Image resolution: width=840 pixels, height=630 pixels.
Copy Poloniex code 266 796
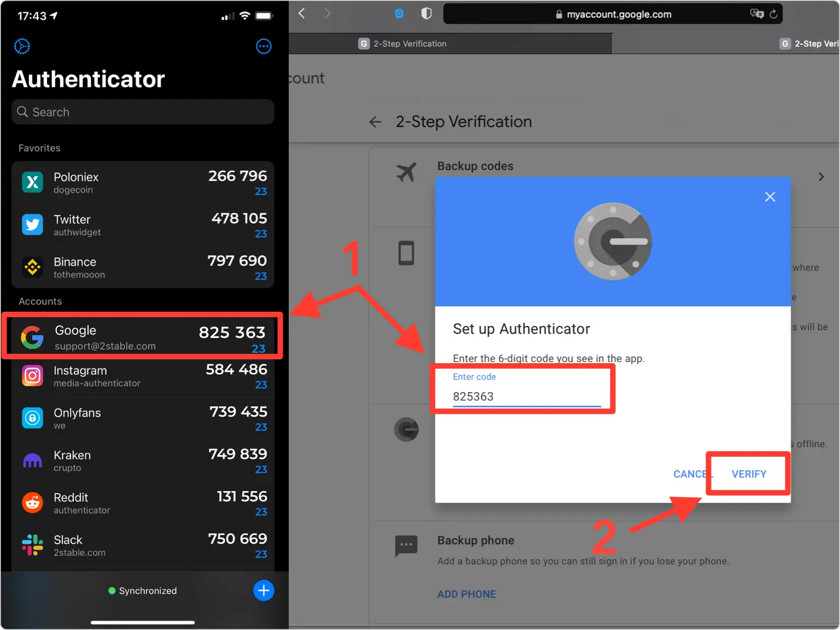[x=237, y=176]
